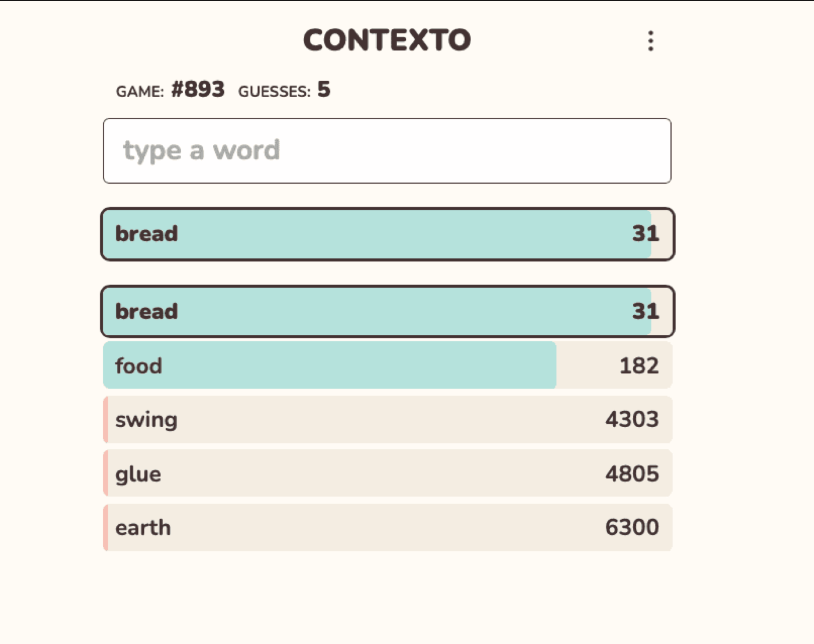The height and width of the screenshot is (644, 814).
Task: Select the topmost bread guess bar
Action: coord(387,234)
